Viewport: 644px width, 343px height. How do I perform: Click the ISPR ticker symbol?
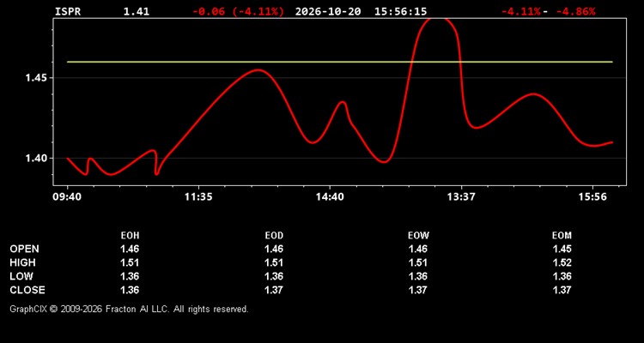coord(68,11)
